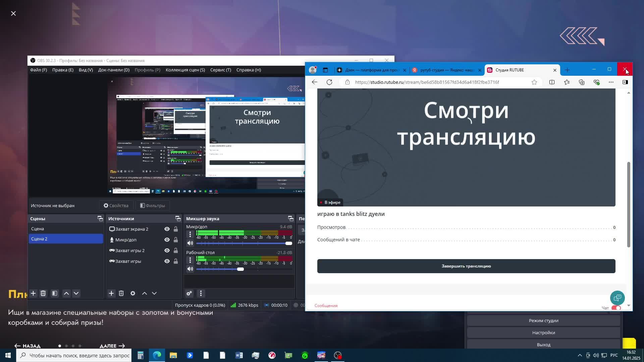This screenshot has height=362, width=644.
Task: Open Фильтры for the source
Action: [x=153, y=205]
